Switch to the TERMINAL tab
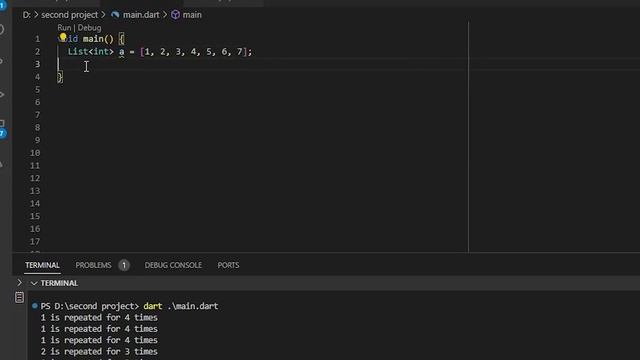The height and width of the screenshot is (360, 640). tap(42, 265)
